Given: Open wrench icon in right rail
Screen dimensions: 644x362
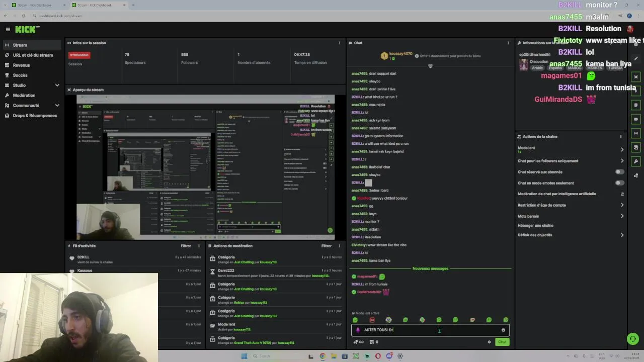Looking at the screenshot, I should [x=636, y=161].
